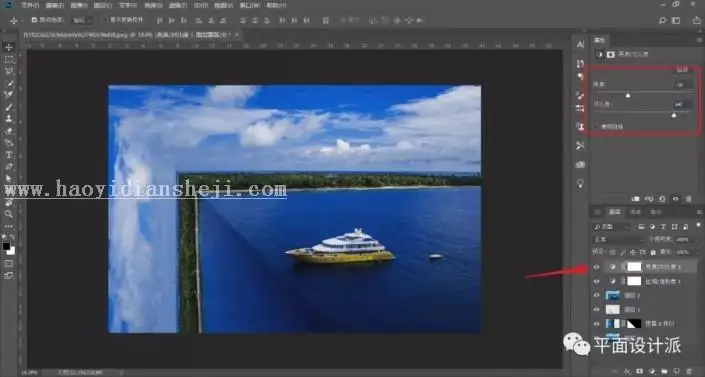Open the Character panel 'A' icon
The image size is (705, 377).
click(x=580, y=44)
